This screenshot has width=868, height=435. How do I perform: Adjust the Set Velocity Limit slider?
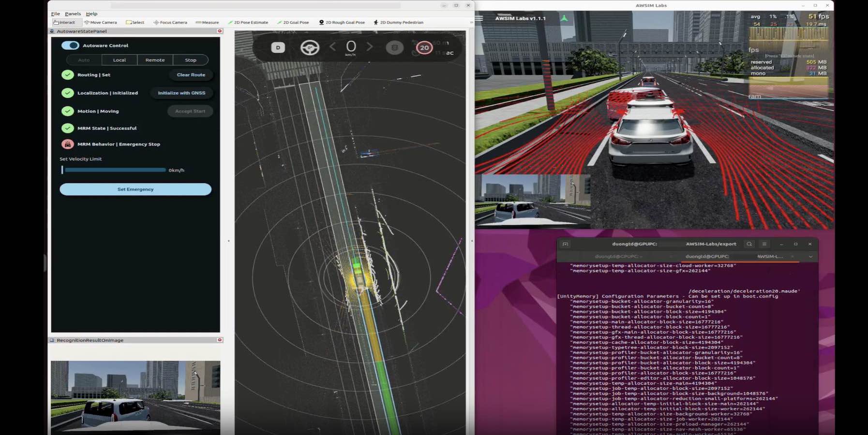[x=114, y=170]
